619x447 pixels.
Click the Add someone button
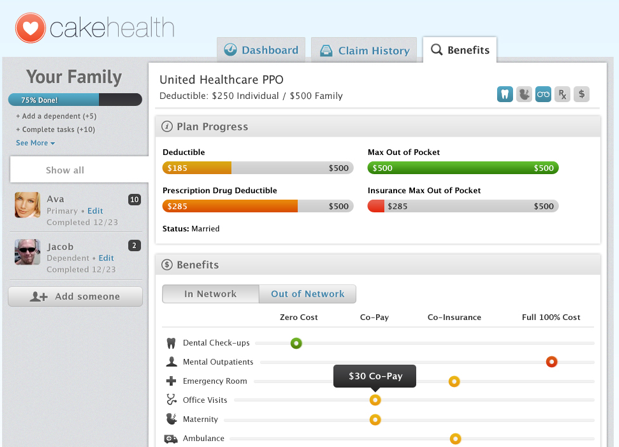pos(75,296)
